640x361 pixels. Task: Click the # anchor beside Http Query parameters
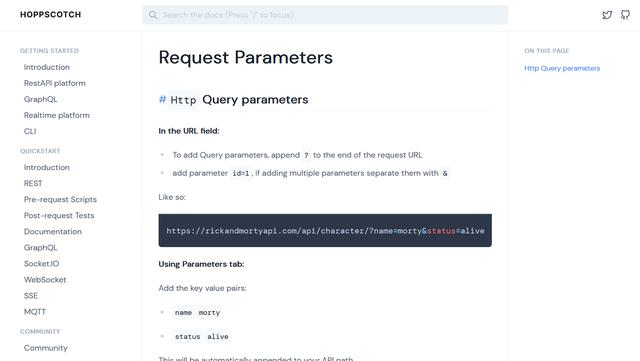coord(162,99)
